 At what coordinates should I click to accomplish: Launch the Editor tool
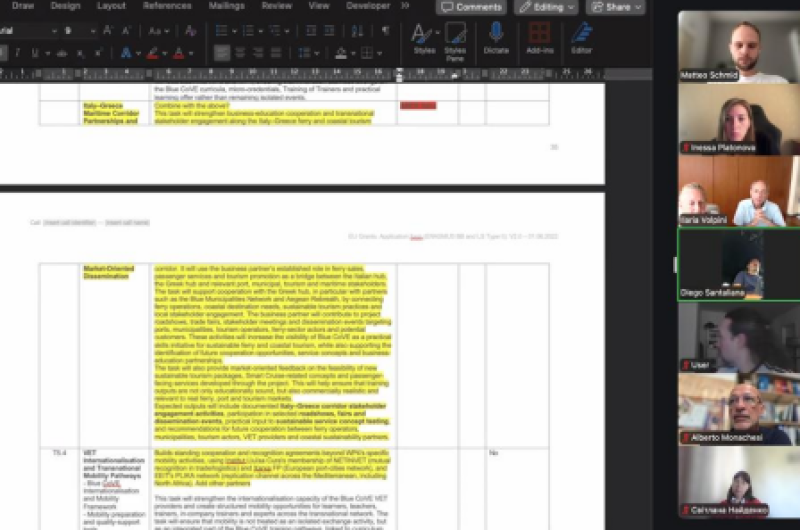tap(581, 39)
